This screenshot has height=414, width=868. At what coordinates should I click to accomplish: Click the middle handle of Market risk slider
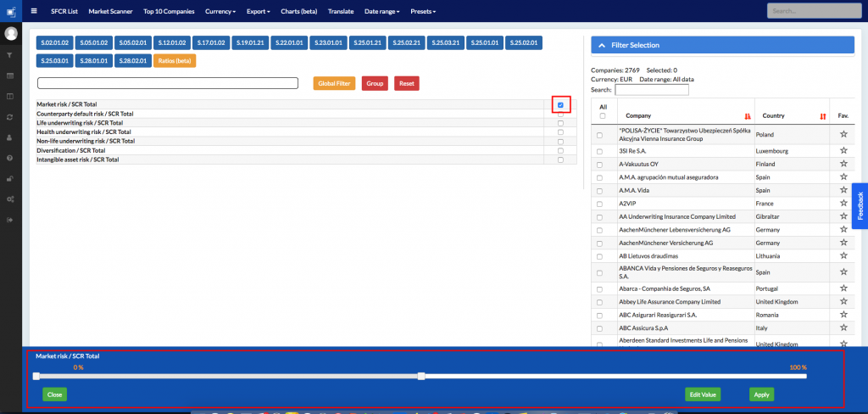coord(420,376)
